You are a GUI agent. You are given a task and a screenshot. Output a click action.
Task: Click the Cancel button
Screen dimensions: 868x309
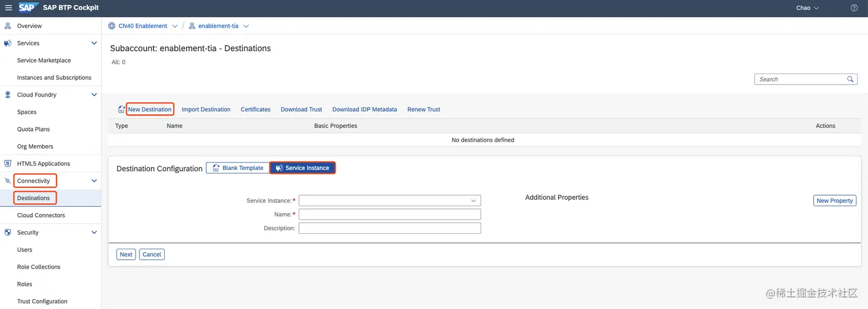point(152,254)
